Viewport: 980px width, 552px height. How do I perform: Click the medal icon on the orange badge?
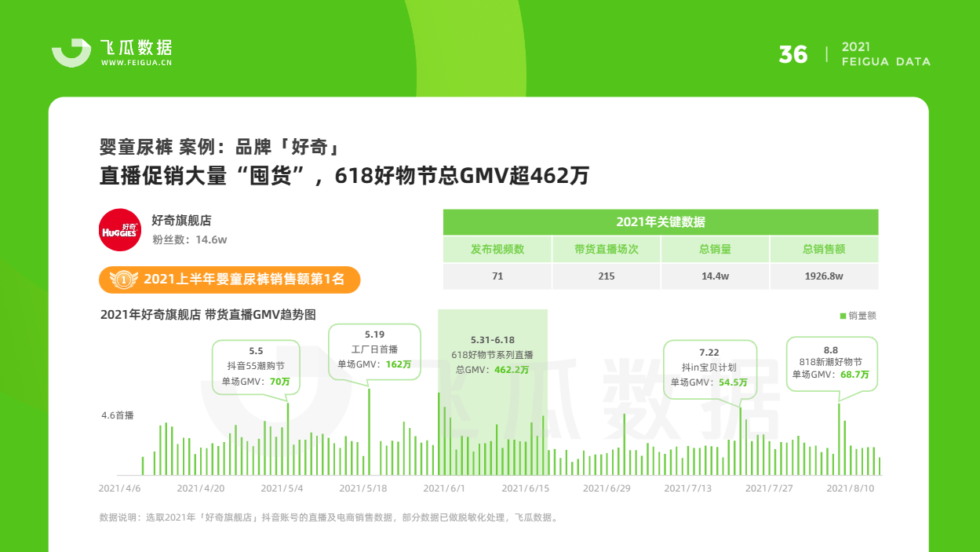click(122, 279)
